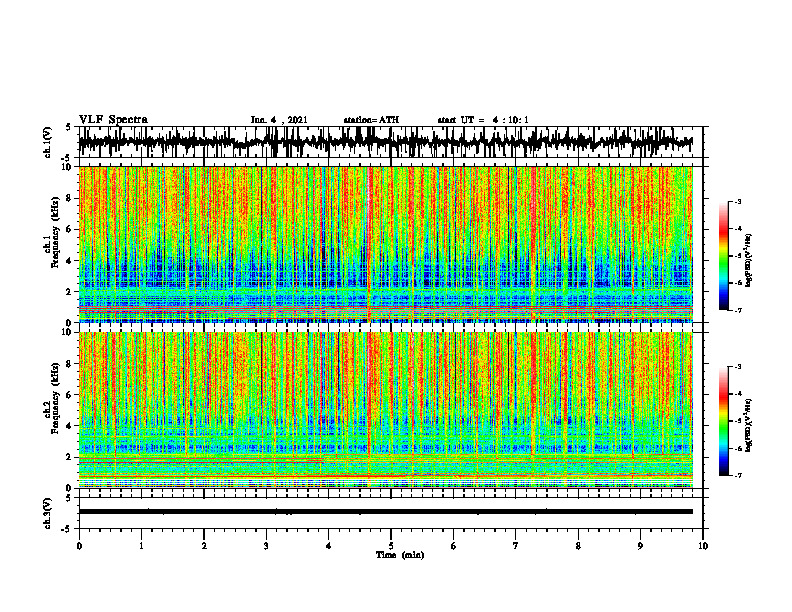The height and width of the screenshot is (612, 792).
Task: Click the "ch.3(V)" axis label
Action: [48, 513]
